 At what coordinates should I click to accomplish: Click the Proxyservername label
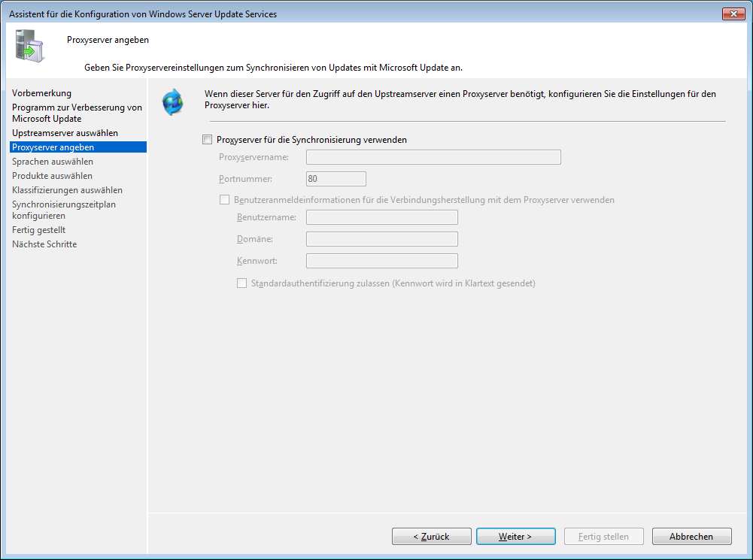pyautogui.click(x=254, y=157)
